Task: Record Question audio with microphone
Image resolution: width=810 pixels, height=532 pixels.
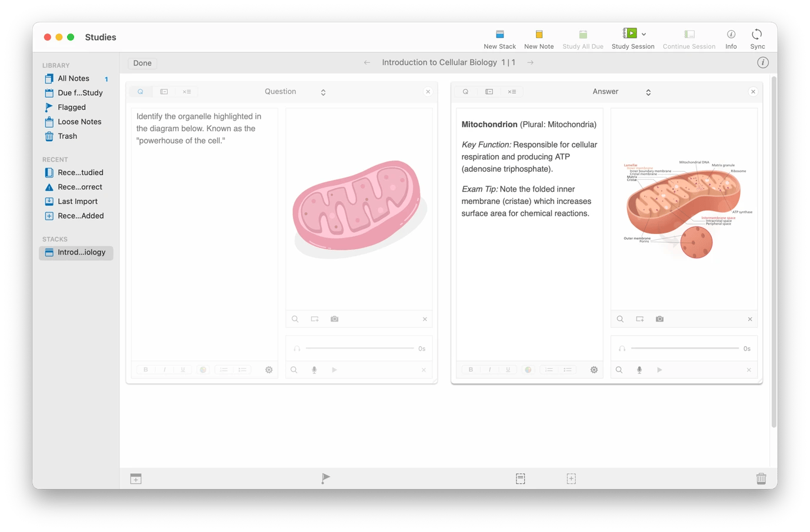Action: 314,370
